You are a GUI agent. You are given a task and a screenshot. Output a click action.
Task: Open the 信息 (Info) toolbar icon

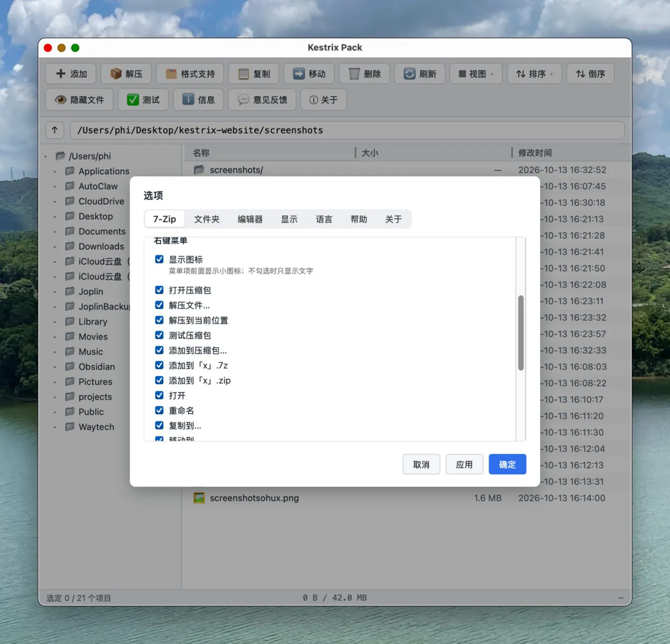point(188,99)
